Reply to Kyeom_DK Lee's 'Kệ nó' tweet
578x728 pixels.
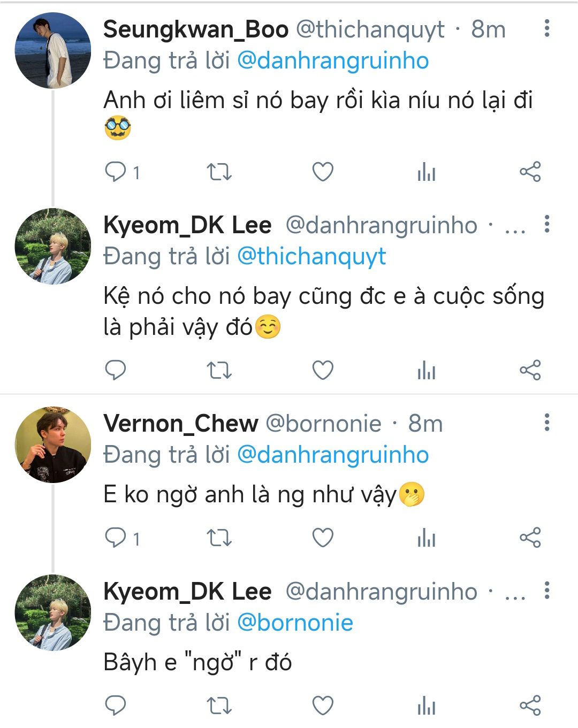click(116, 370)
